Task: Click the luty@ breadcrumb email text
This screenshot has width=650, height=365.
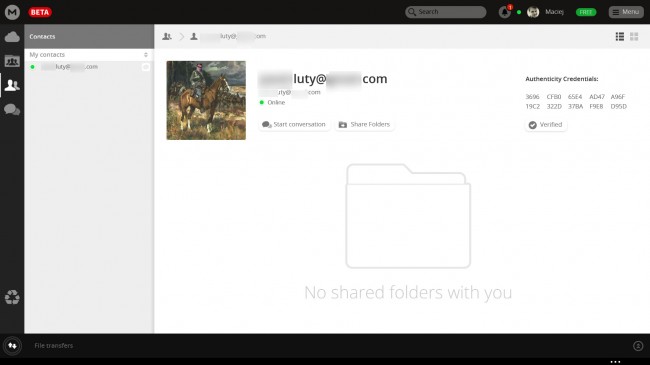Action: point(233,36)
